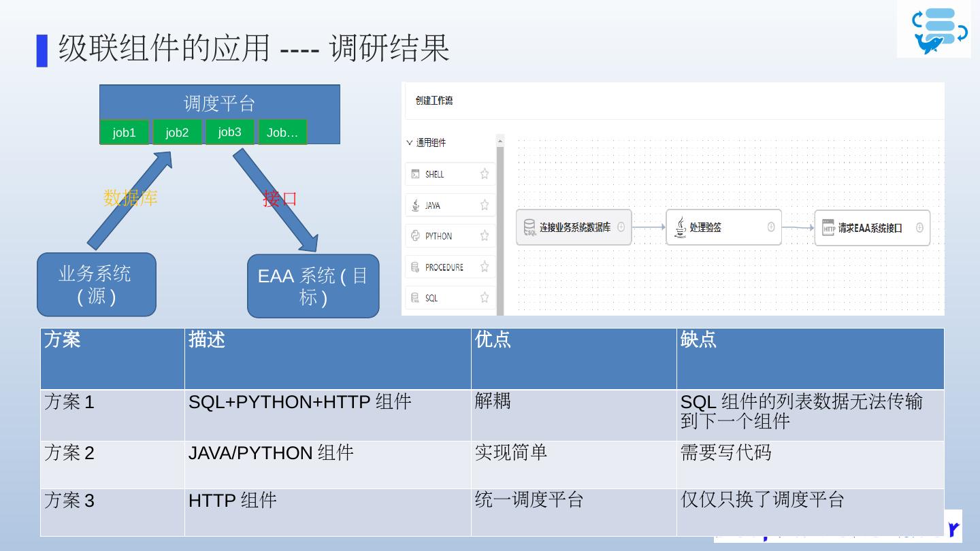Select the EAA 系统(目标) box

(313, 286)
